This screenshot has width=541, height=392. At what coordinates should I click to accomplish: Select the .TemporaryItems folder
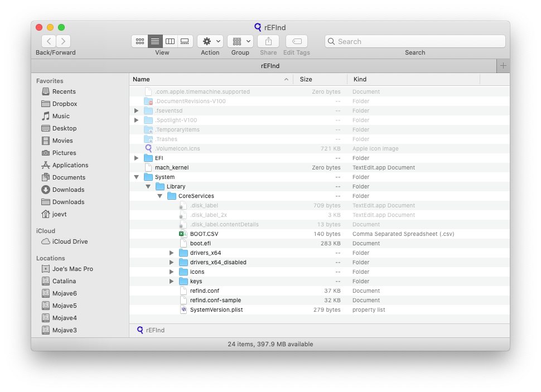tap(320, 129)
